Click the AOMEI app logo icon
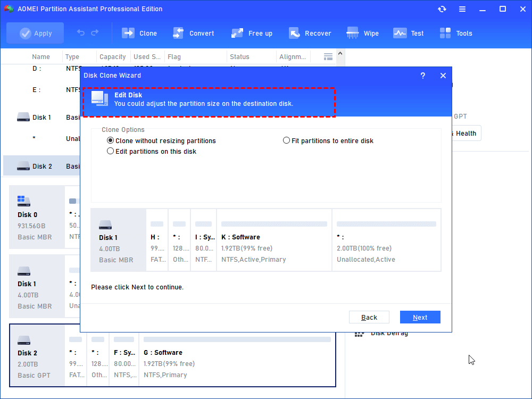The width and height of the screenshot is (532, 399). (x=9, y=9)
